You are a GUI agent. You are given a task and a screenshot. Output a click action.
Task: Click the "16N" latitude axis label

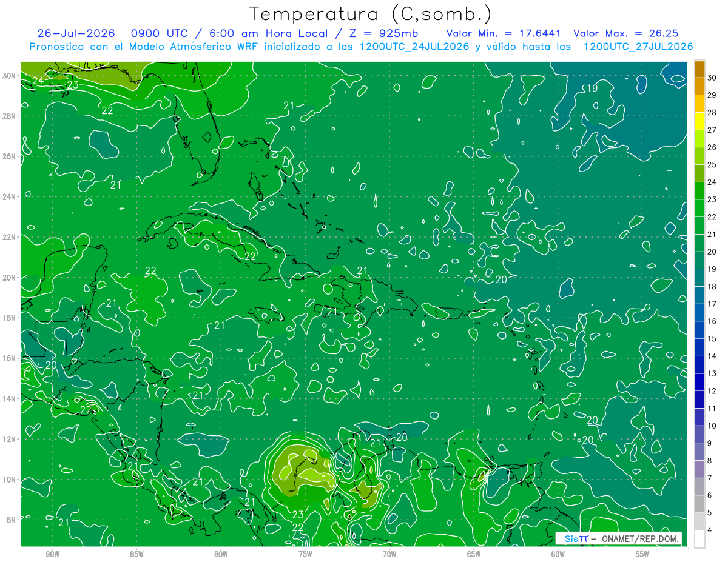coord(8,358)
